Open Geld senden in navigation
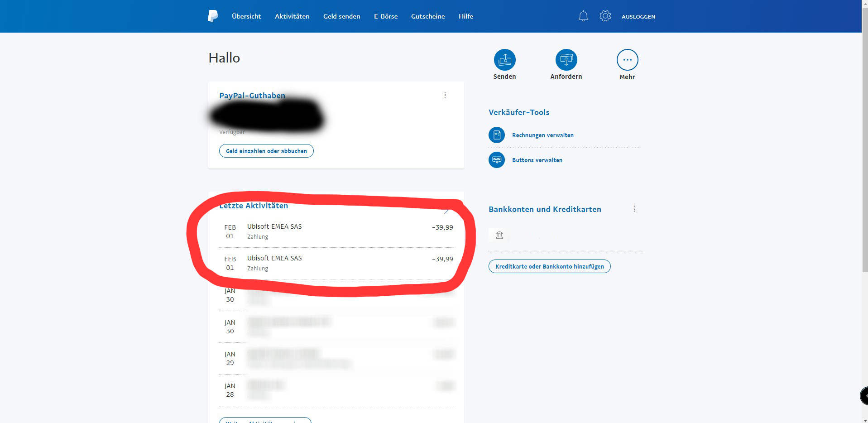Screen dimensions: 868x423 [342, 16]
